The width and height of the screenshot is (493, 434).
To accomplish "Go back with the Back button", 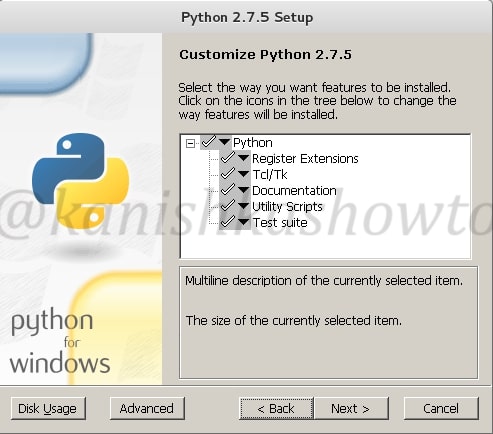I will pos(276,408).
